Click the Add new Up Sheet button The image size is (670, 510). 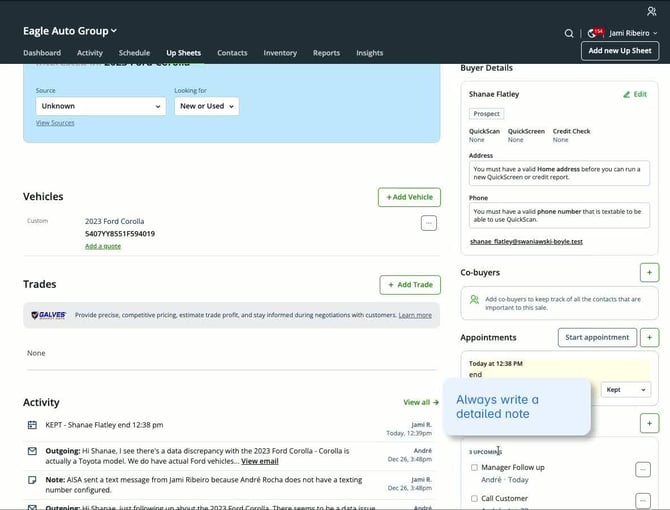click(x=619, y=51)
